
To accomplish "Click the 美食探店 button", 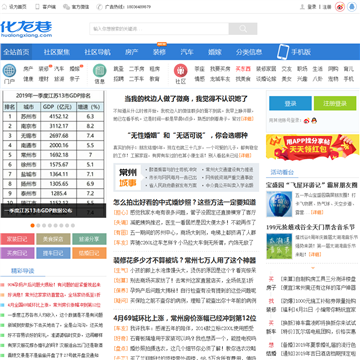I will coord(53,239).
